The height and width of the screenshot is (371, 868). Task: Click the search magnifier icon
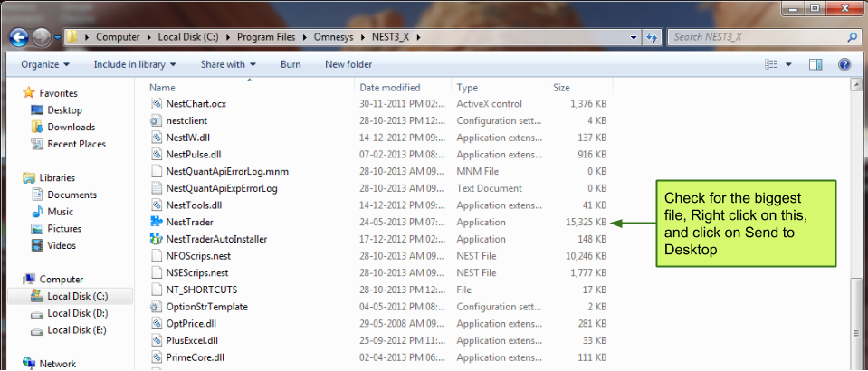pyautogui.click(x=852, y=37)
